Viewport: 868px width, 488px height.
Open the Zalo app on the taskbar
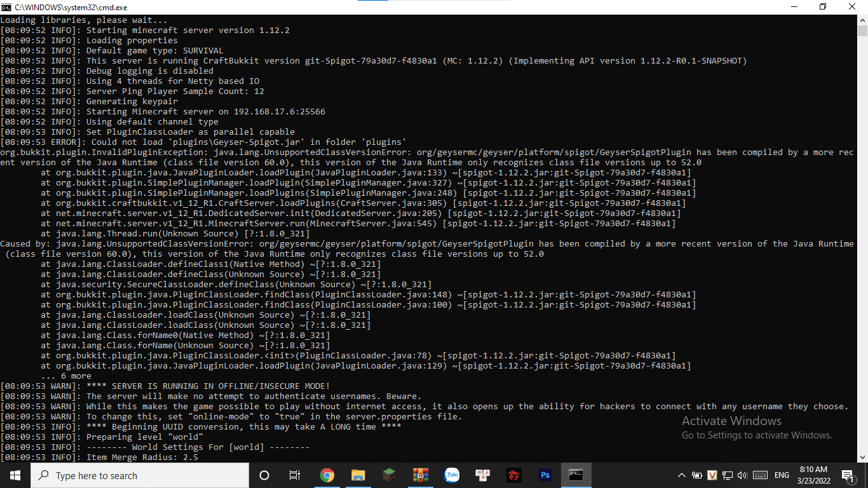[451, 475]
